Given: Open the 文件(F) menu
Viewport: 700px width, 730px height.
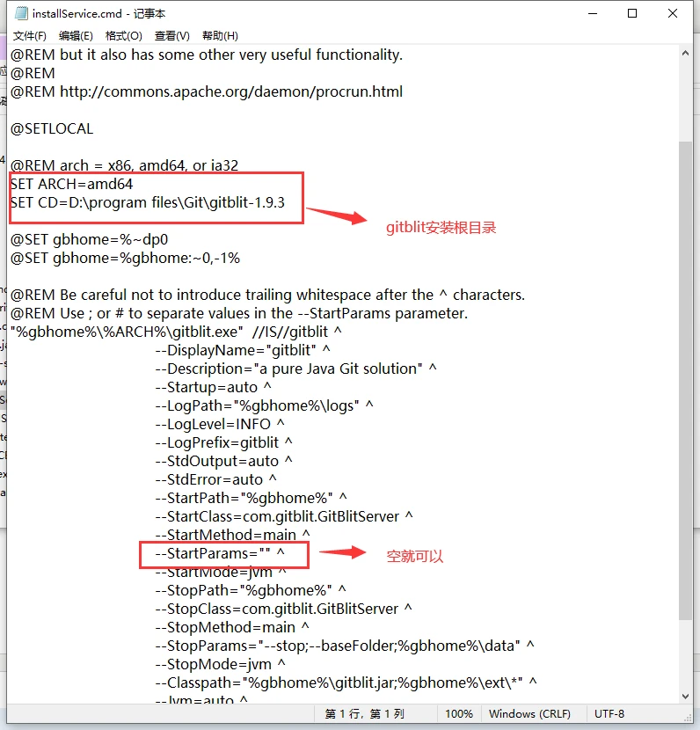Looking at the screenshot, I should [x=29, y=36].
